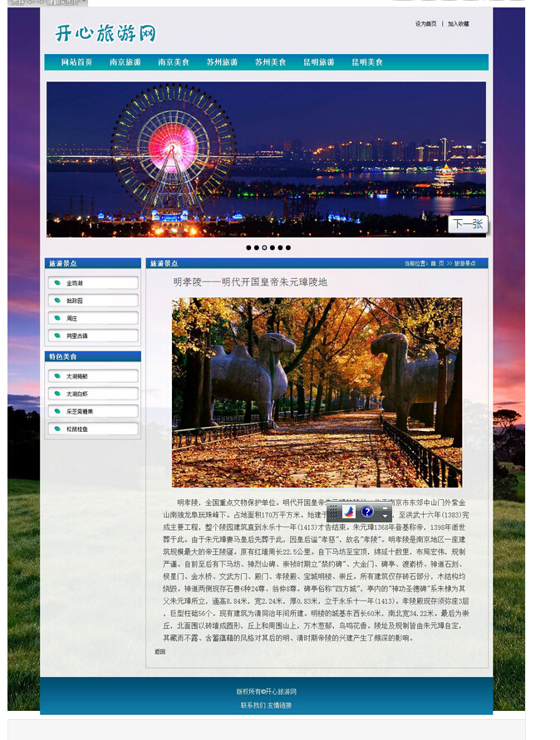Screen dimensions: 560x740
Task: Click the blue help question mark icon
Action: click(367, 512)
